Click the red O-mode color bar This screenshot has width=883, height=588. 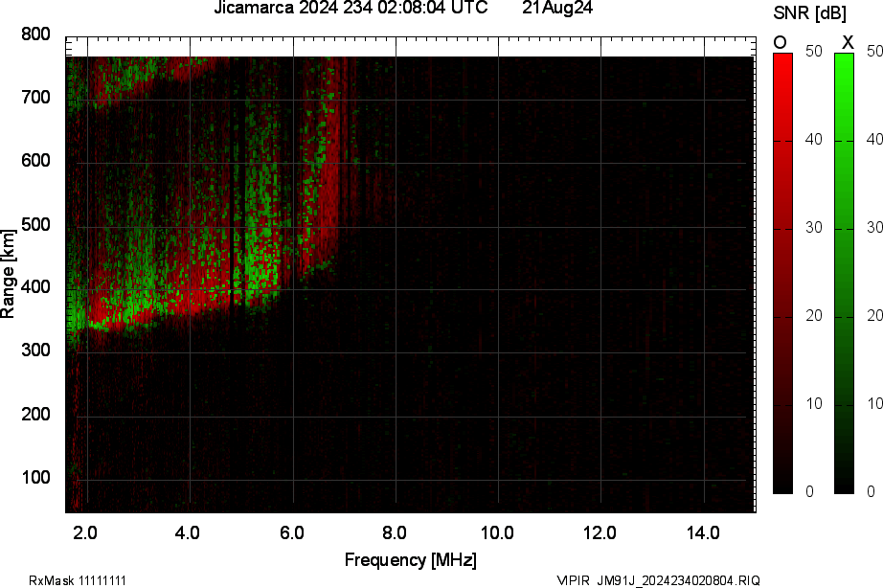pos(782,273)
